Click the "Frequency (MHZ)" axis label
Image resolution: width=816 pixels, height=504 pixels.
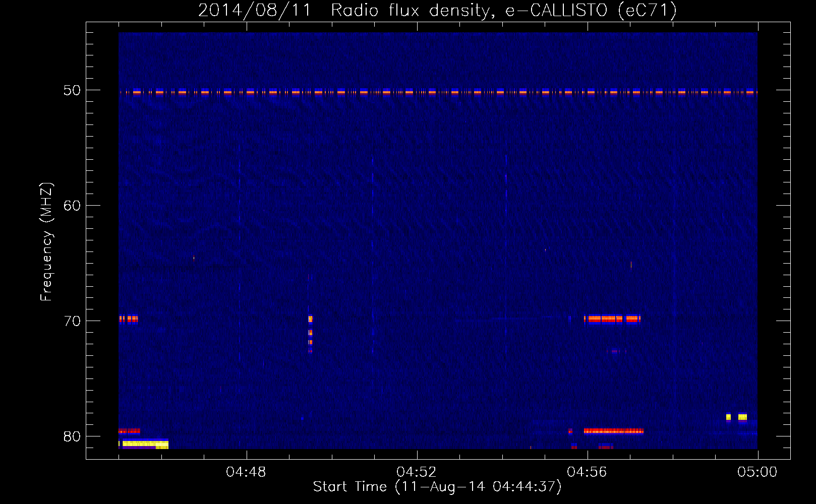tap(46, 242)
